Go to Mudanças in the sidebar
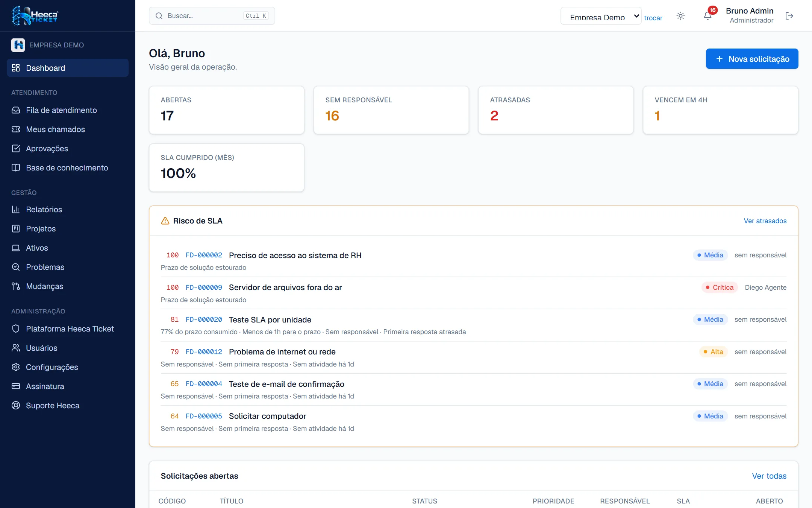The image size is (812, 508). pos(68,286)
